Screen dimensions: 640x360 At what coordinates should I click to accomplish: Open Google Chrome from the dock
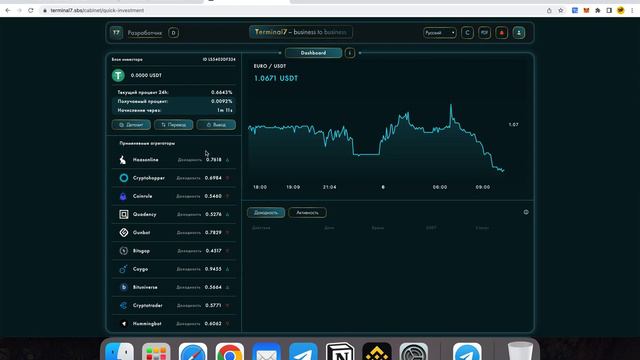point(230,351)
